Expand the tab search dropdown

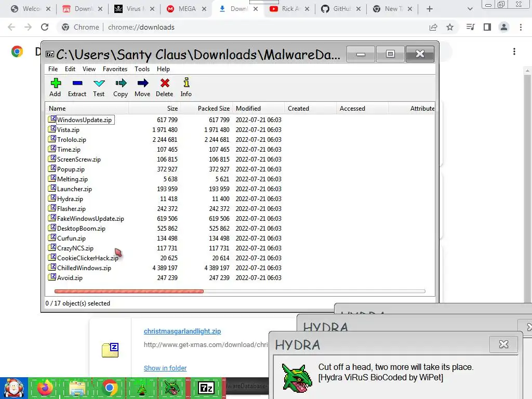470,9
